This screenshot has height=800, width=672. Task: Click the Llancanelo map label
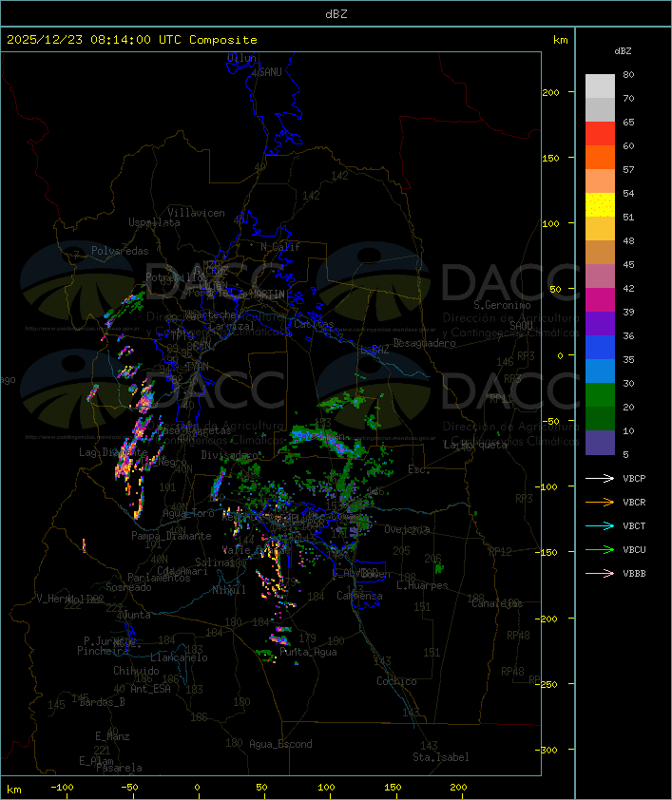(179, 657)
